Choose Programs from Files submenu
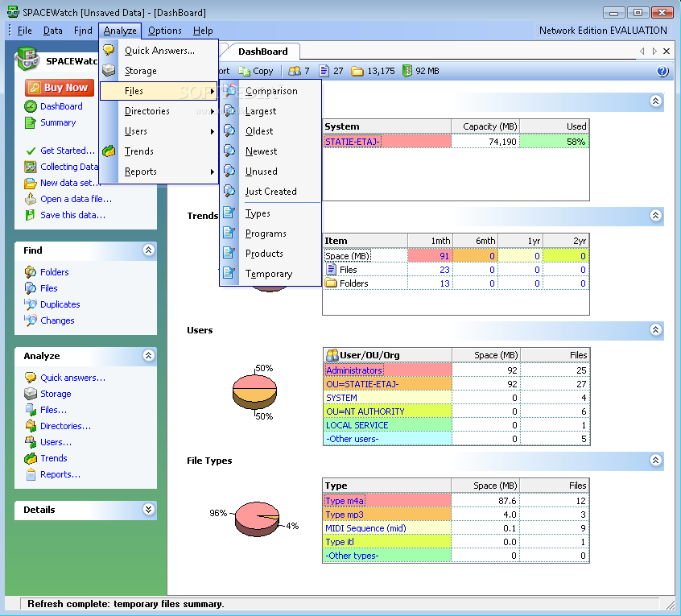Image resolution: width=681 pixels, height=616 pixels. click(x=270, y=234)
